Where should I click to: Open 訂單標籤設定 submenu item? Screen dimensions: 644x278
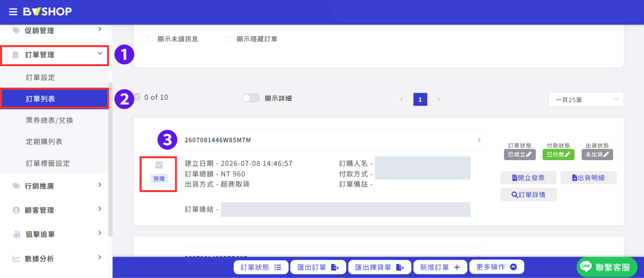point(48,164)
